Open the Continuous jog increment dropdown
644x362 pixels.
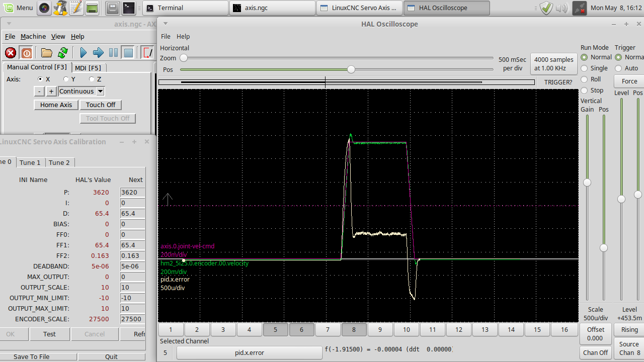(x=82, y=91)
